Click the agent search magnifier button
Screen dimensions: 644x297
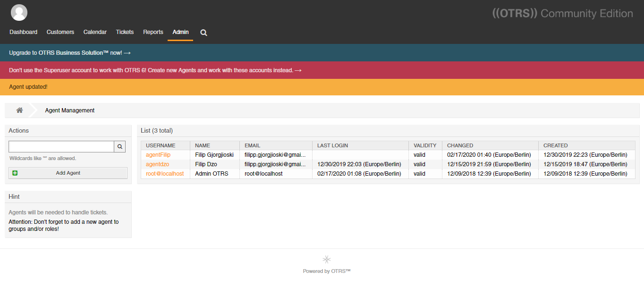click(120, 146)
